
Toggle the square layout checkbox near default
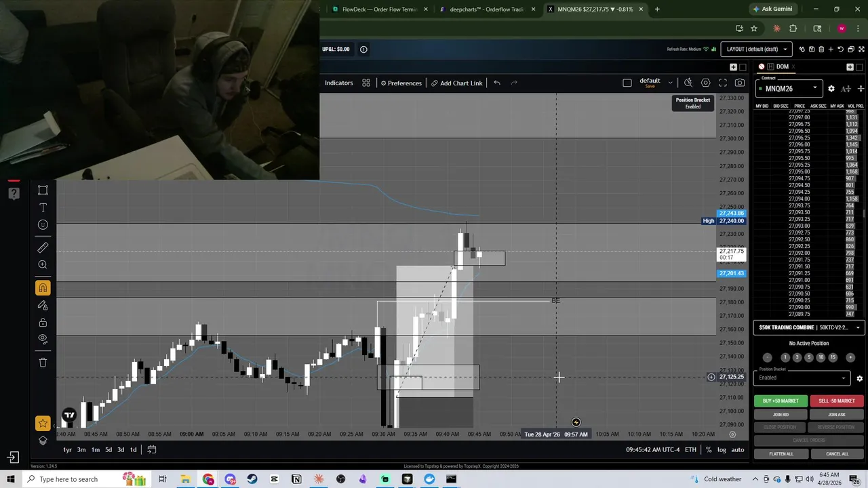click(x=627, y=83)
